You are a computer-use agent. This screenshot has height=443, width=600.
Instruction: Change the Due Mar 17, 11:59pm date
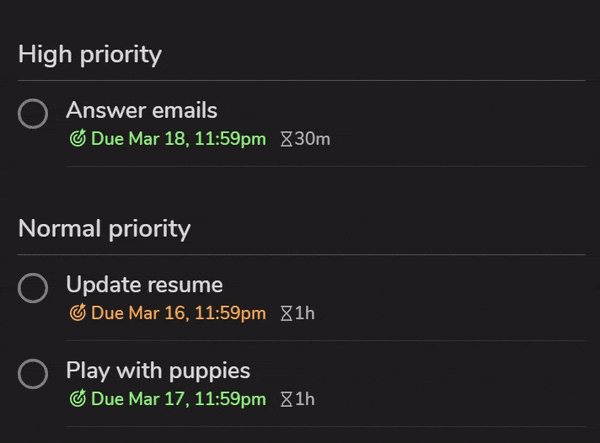[178, 399]
